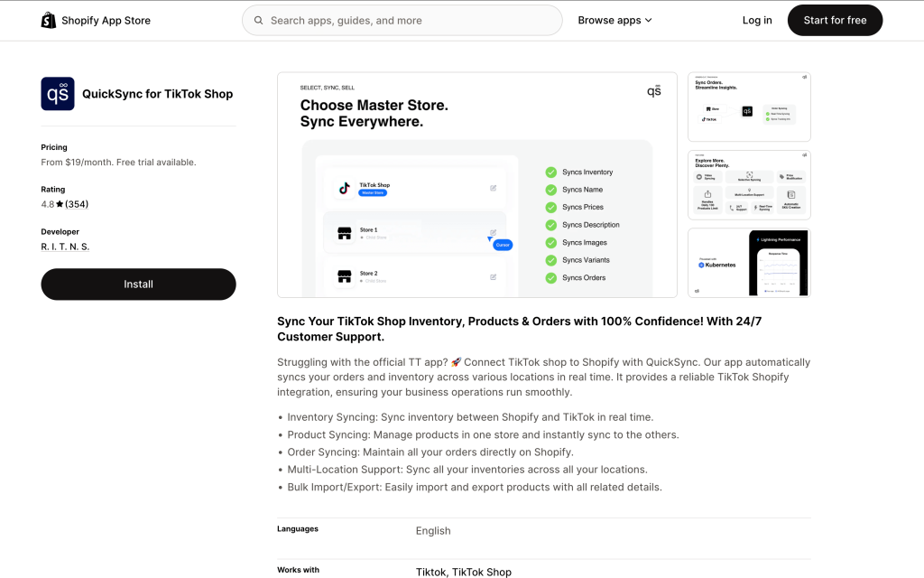Open the 354 reviews link
Image resolution: width=924 pixels, height=578 pixels.
click(77, 204)
